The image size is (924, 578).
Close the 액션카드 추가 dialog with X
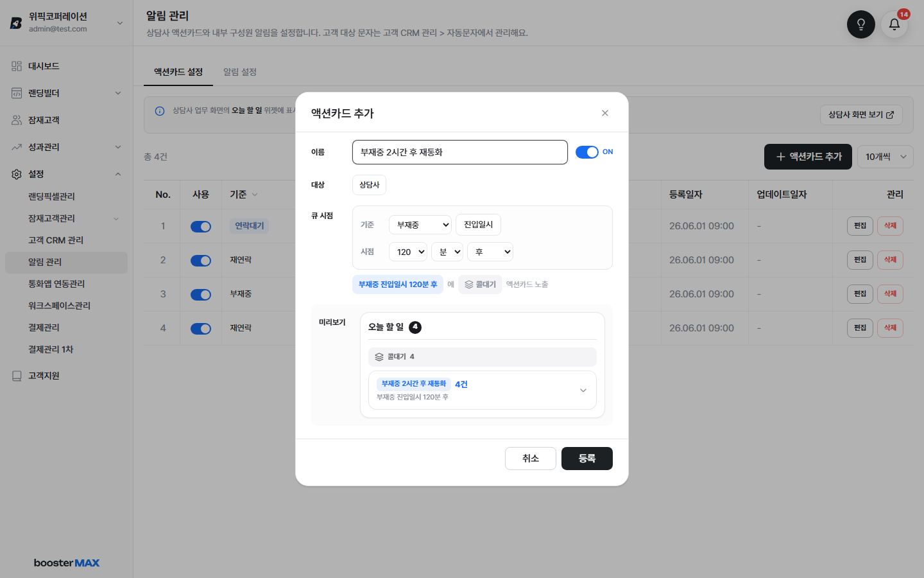605,113
